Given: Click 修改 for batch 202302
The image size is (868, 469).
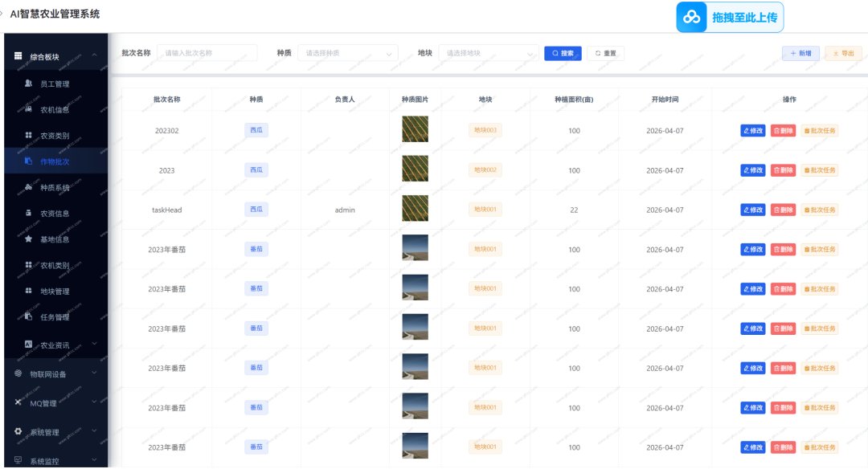Looking at the screenshot, I should pos(753,131).
